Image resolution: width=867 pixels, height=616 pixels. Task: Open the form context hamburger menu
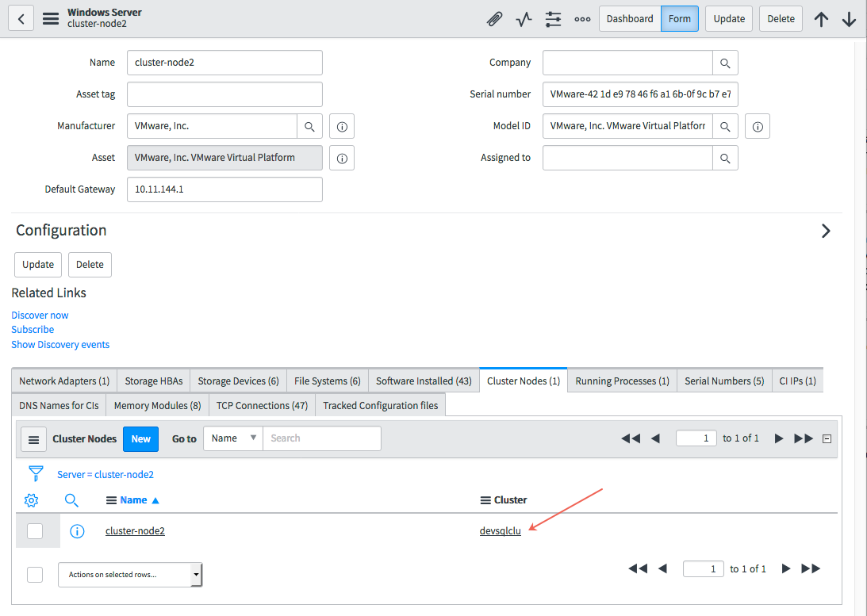51,19
